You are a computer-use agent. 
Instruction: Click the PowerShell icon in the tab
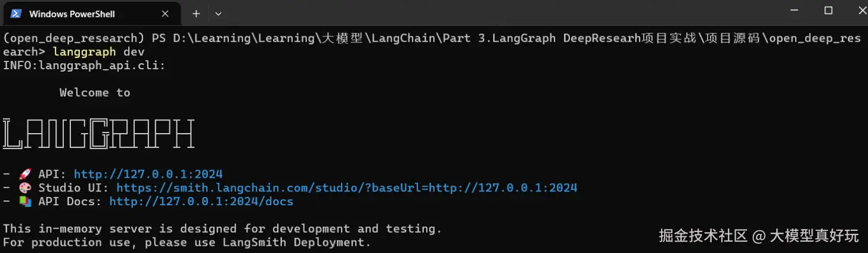(x=17, y=13)
